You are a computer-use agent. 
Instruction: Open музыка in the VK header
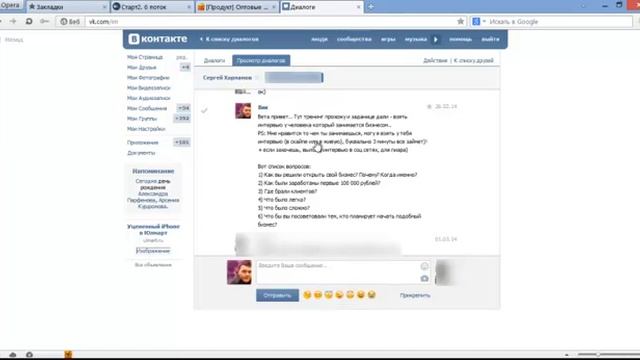pos(416,39)
